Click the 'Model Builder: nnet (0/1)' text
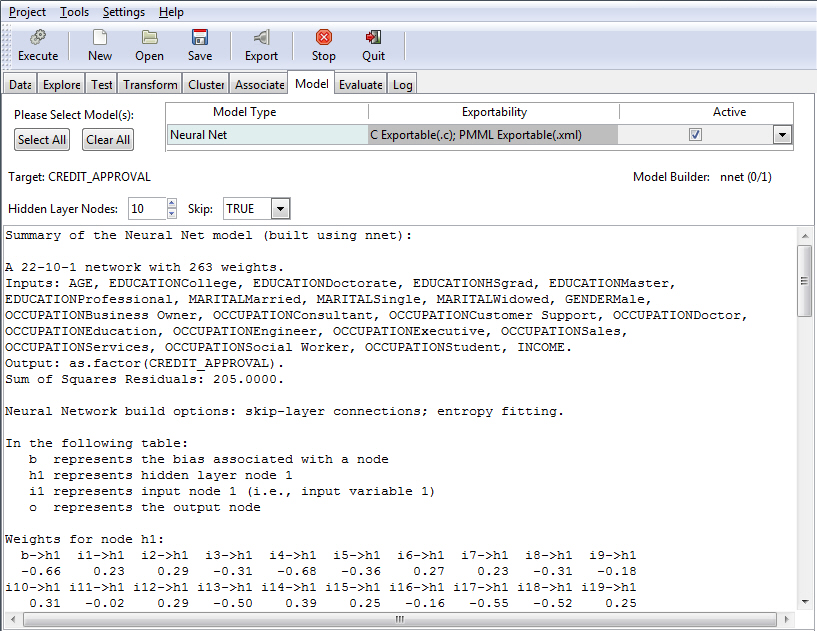The height and width of the screenshot is (631, 817). (x=702, y=177)
